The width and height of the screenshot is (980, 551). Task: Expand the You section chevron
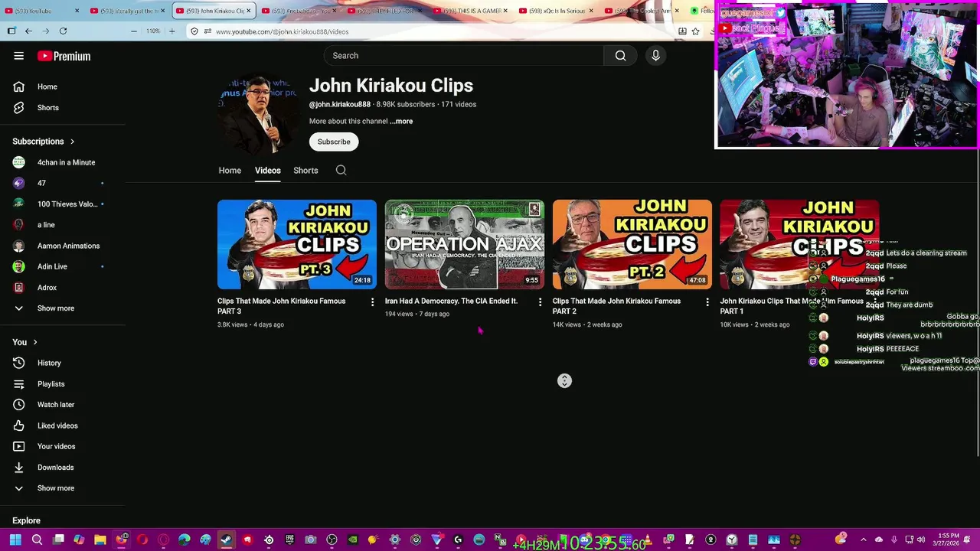[x=35, y=342]
